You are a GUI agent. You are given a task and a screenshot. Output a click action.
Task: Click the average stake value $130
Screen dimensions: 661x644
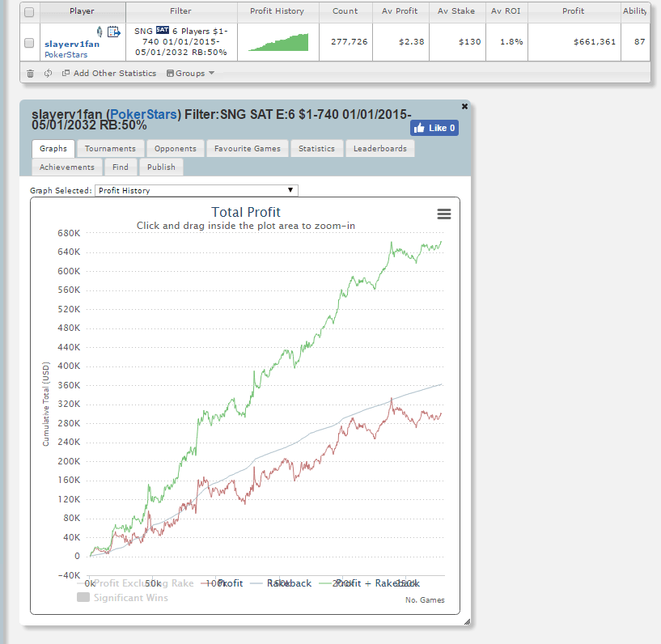pyautogui.click(x=470, y=42)
